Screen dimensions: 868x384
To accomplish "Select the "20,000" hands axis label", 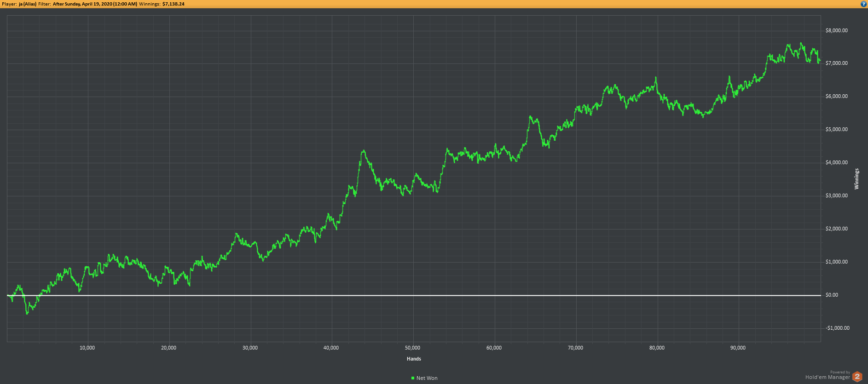I will [169, 348].
